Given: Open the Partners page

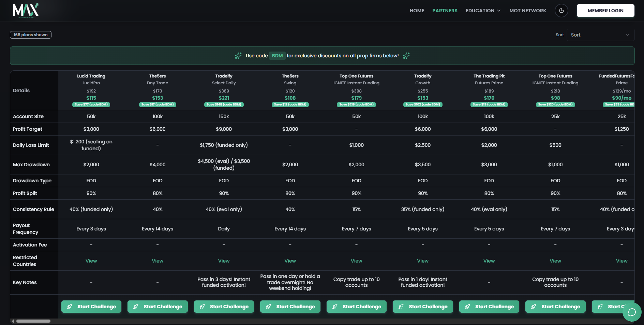Looking at the screenshot, I should tap(445, 11).
